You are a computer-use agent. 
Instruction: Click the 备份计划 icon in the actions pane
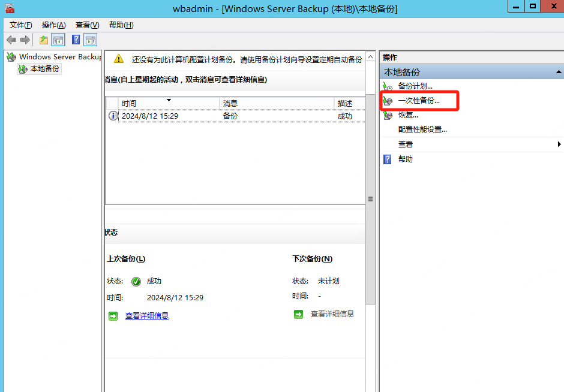388,86
